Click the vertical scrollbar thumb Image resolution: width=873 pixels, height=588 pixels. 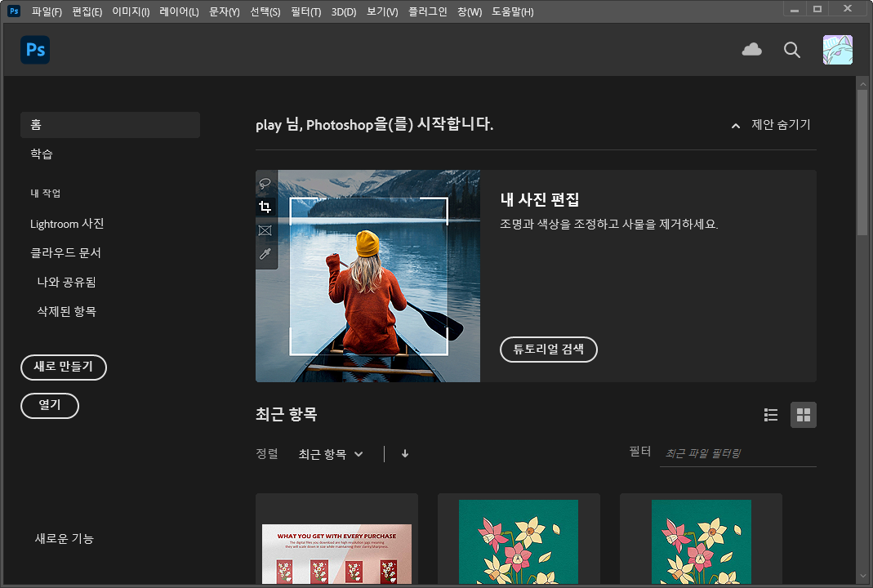click(x=862, y=163)
